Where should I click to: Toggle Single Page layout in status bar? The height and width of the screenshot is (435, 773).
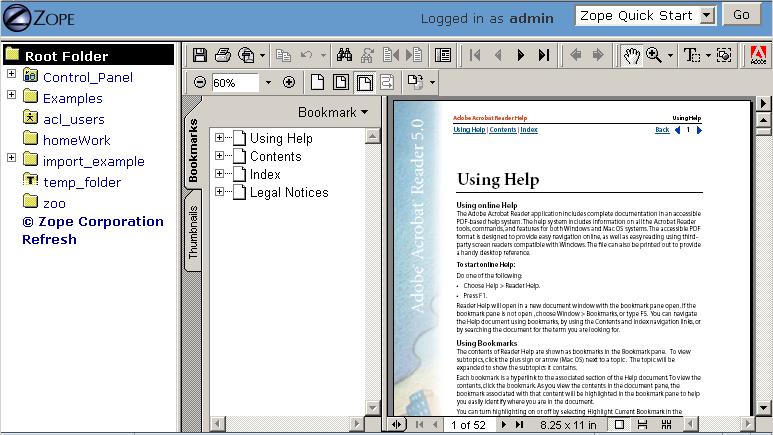619,425
